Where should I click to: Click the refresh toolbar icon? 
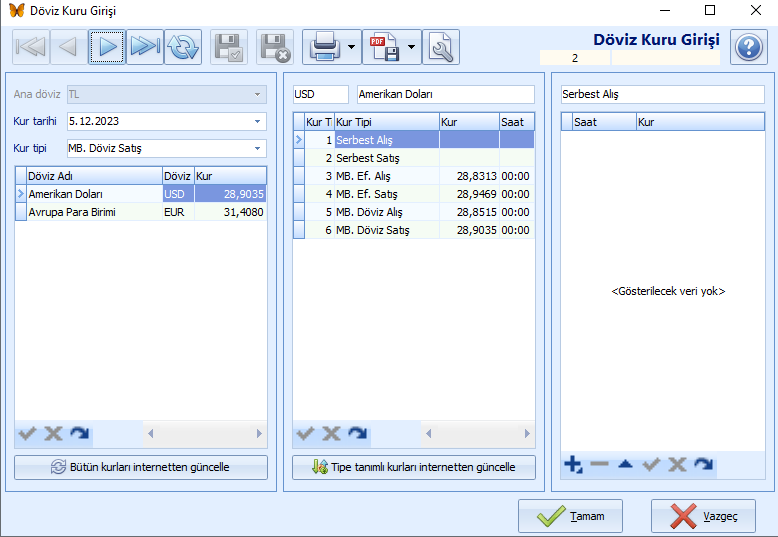(x=183, y=47)
